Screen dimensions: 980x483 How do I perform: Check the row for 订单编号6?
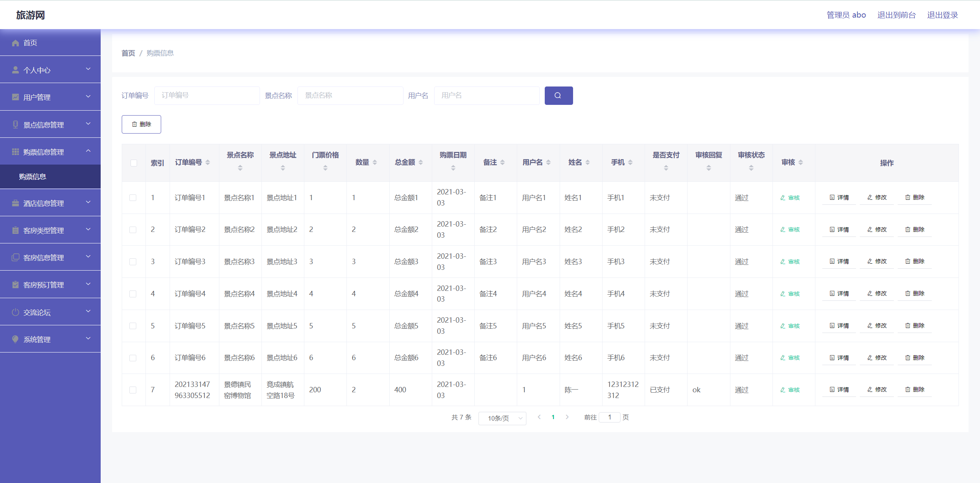(x=133, y=358)
